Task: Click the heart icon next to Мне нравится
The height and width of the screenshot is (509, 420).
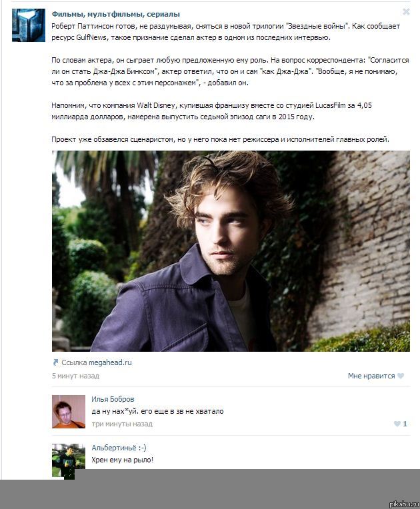Action: (x=401, y=376)
